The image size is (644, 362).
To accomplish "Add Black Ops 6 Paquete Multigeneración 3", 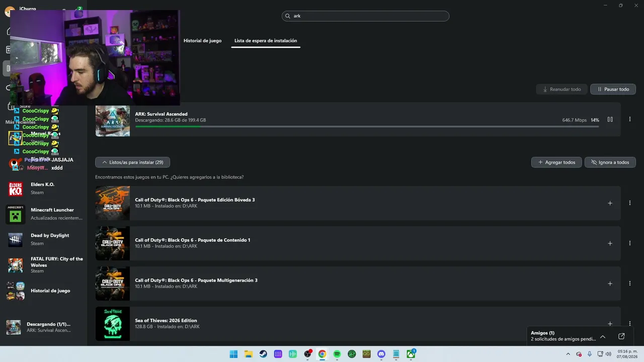I will click(610, 284).
